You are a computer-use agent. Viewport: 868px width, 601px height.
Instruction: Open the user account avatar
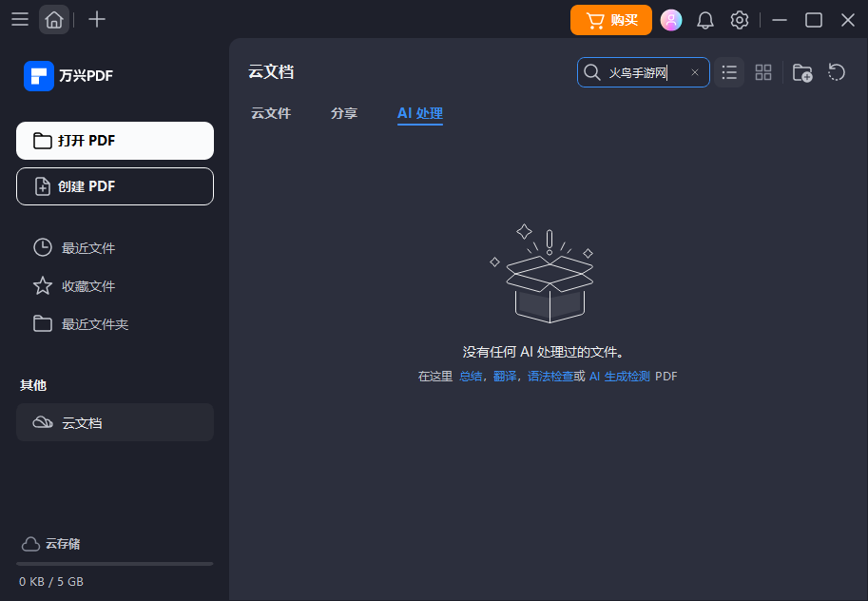click(x=671, y=20)
